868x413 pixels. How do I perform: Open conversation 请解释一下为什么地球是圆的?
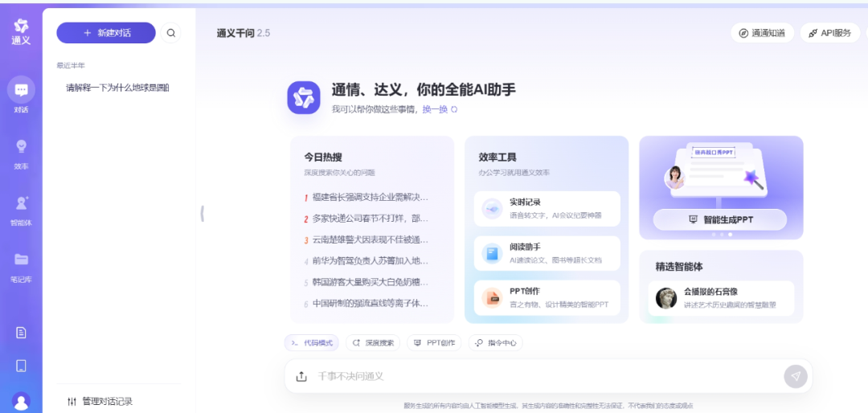(118, 88)
